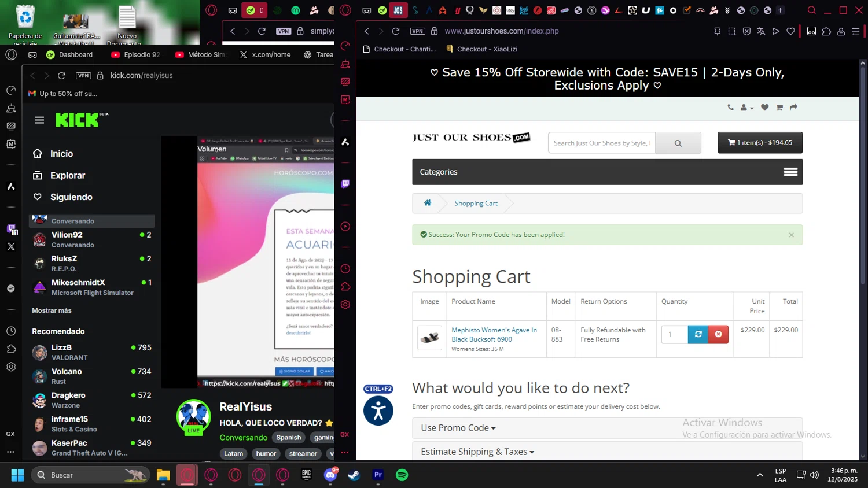Expand Categories with the hamburger icon
This screenshot has height=488, width=868.
pos(790,172)
